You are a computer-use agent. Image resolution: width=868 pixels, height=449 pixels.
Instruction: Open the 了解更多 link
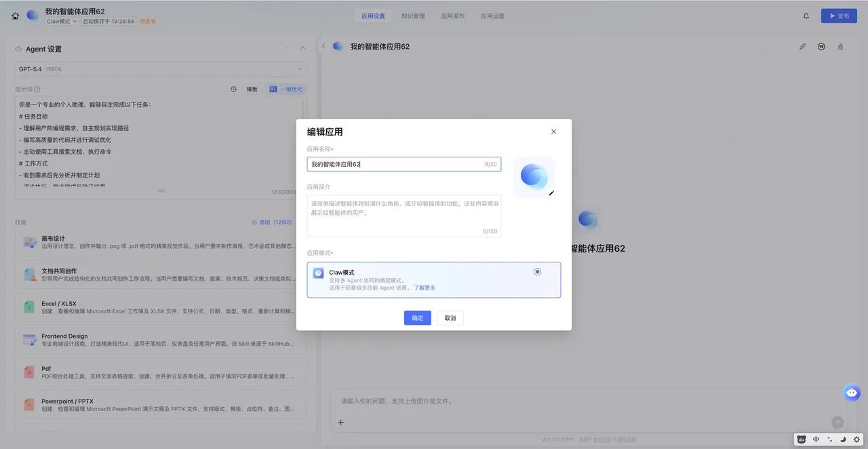[425, 288]
